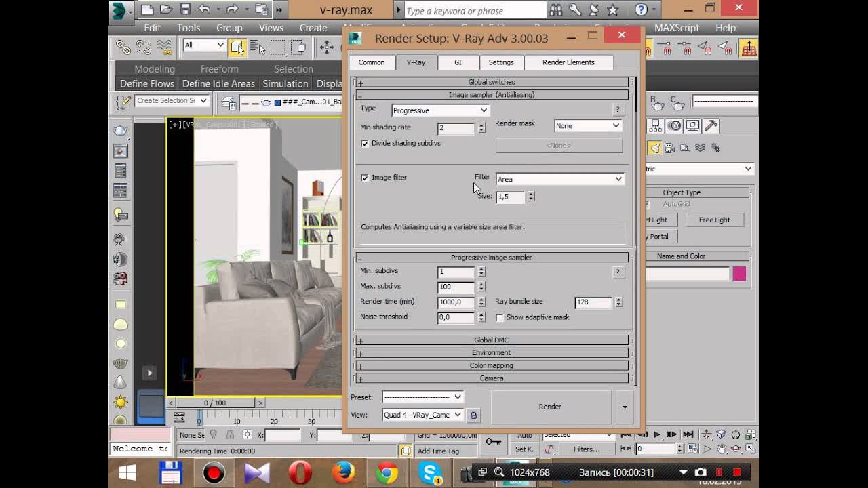The width and height of the screenshot is (868, 488).
Task: Open the Manage Layers icon
Action: (229, 103)
